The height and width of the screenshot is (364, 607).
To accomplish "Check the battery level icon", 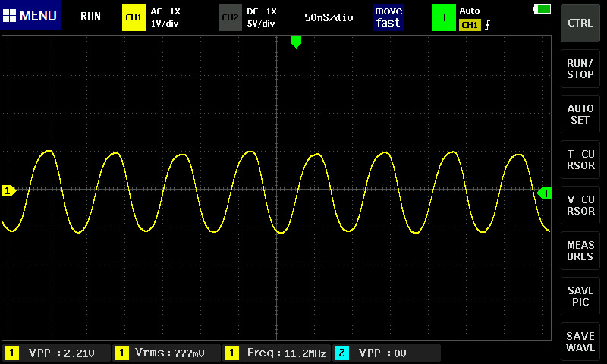I will (542, 8).
